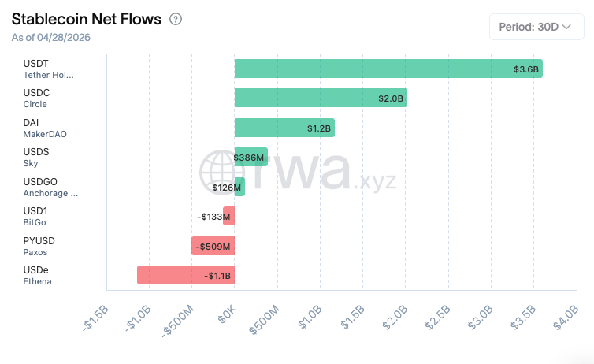The width and height of the screenshot is (594, 364).
Task: Click the USDGO Anchorage label
Action: coord(50,187)
